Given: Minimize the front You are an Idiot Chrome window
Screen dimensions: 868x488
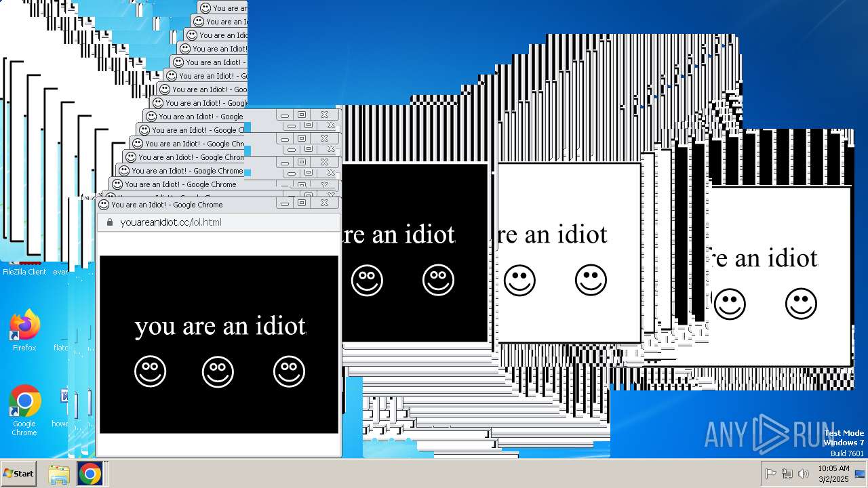Looking at the screenshot, I should (285, 203).
